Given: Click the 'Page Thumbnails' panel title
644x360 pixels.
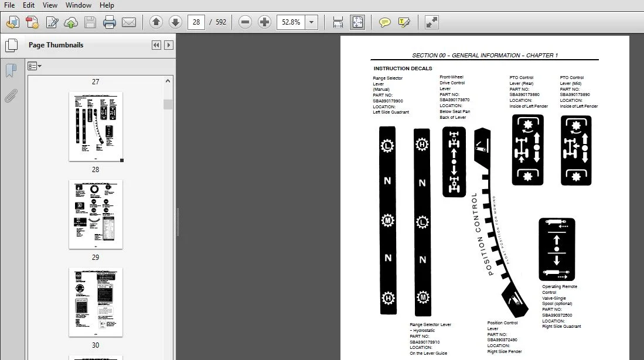Looking at the screenshot, I should pyautogui.click(x=56, y=45).
